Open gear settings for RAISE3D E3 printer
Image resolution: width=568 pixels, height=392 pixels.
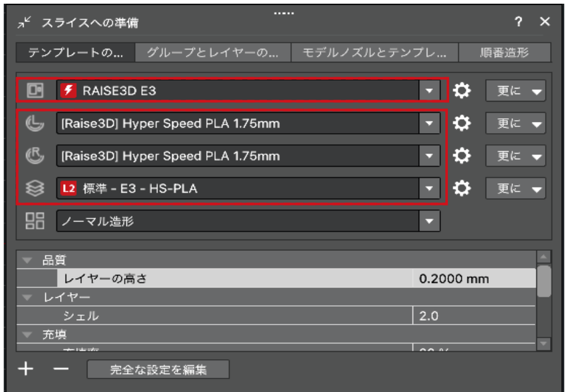pos(462,90)
